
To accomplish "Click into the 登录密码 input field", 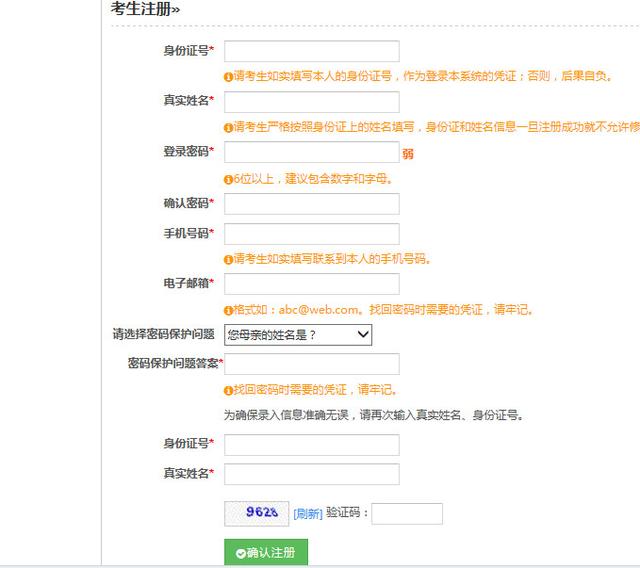I will [x=311, y=152].
